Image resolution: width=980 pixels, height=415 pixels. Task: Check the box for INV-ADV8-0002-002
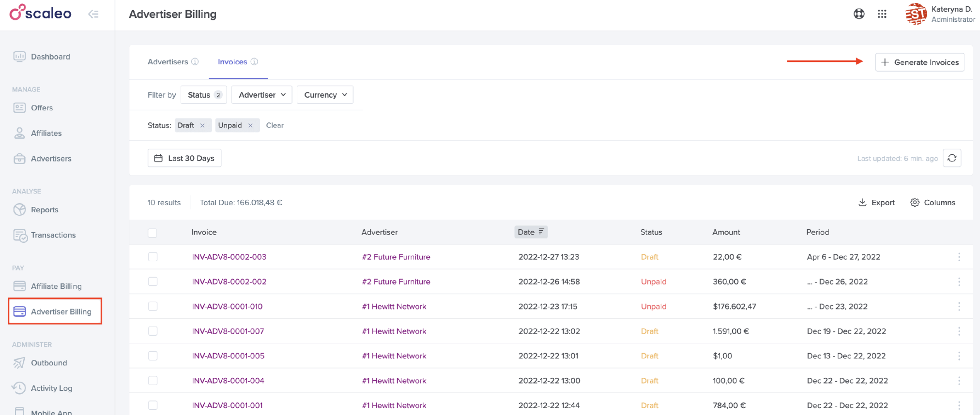[153, 282]
